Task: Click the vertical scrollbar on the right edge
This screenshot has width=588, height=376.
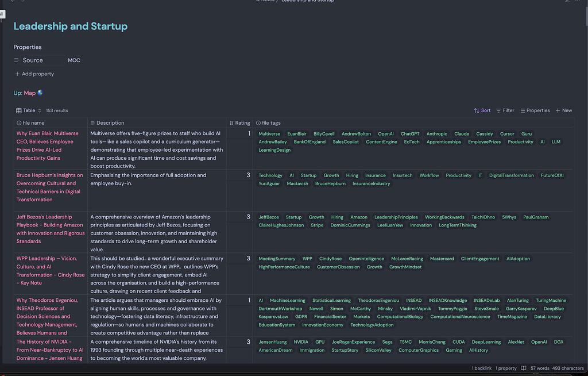Action: coord(585,17)
